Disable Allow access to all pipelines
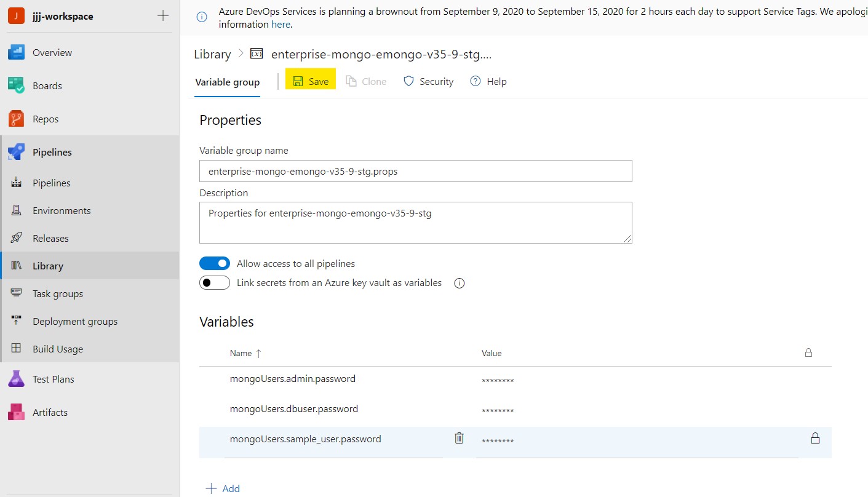The width and height of the screenshot is (868, 497). coord(215,264)
